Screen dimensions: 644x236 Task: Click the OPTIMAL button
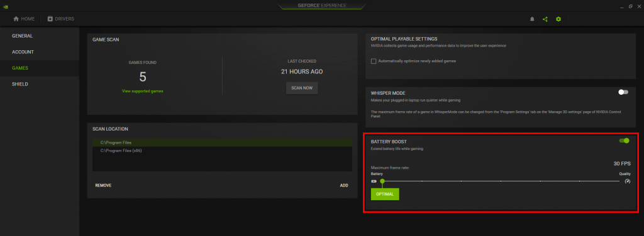coord(385,194)
